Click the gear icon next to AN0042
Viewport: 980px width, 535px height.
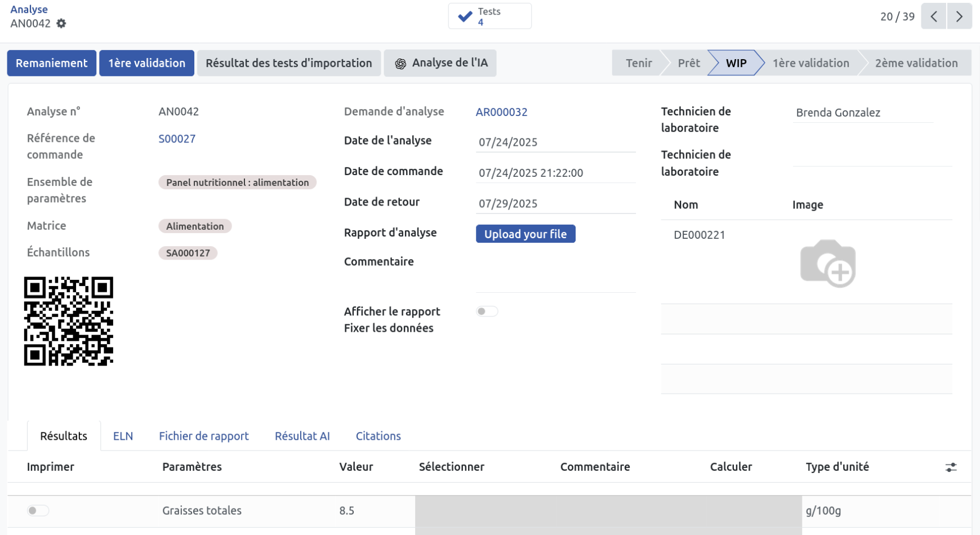click(x=61, y=24)
